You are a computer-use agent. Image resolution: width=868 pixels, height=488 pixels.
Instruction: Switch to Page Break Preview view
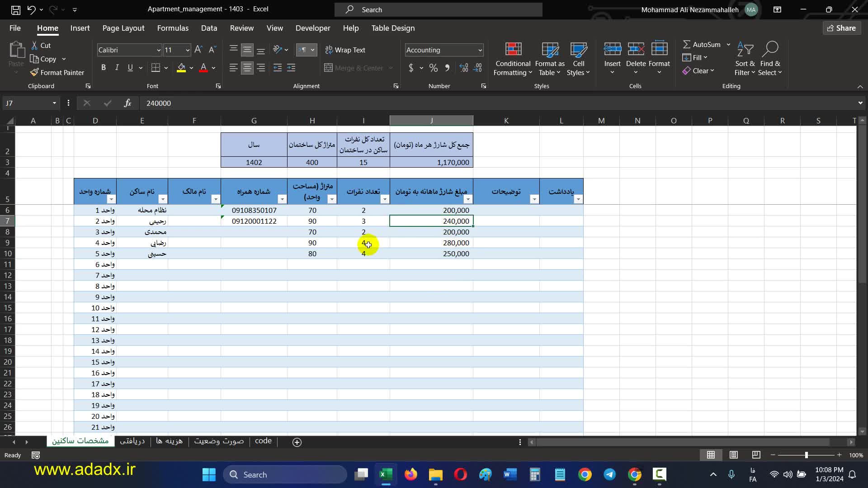(x=756, y=455)
